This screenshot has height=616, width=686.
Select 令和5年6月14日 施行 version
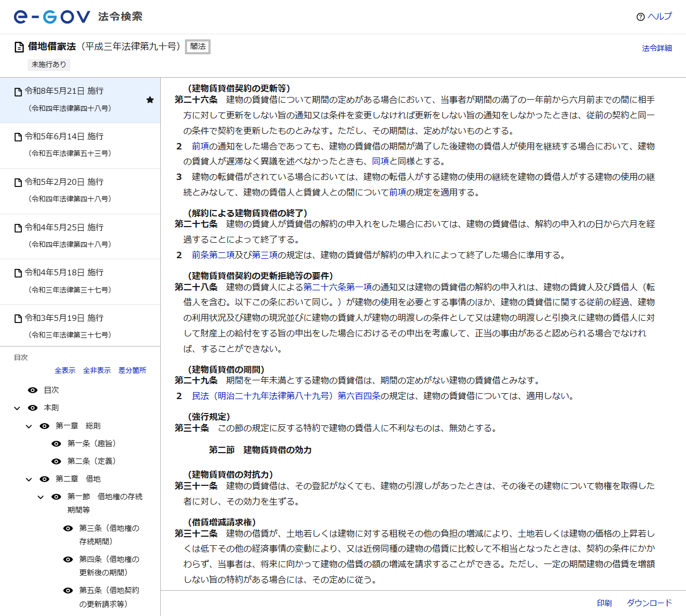click(80, 146)
